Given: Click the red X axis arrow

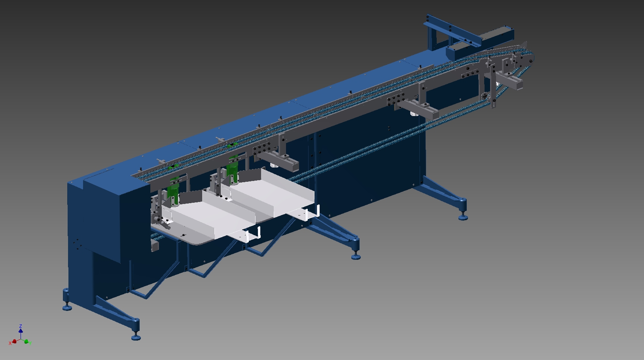Looking at the screenshot, I should click(14, 341).
